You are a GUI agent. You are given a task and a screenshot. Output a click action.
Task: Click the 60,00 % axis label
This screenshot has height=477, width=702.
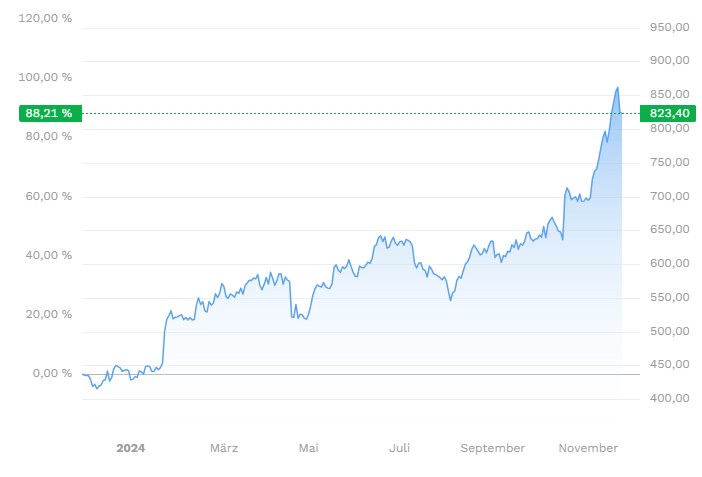coord(48,196)
